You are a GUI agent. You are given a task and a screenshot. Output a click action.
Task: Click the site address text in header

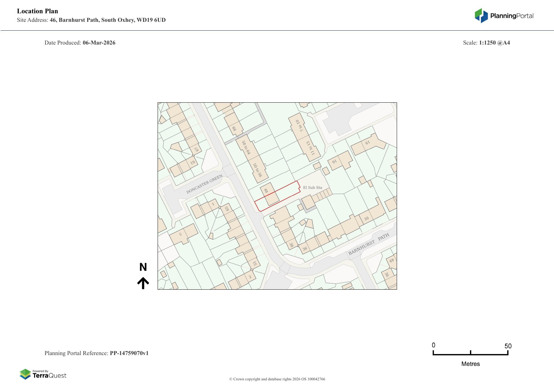[107, 20]
